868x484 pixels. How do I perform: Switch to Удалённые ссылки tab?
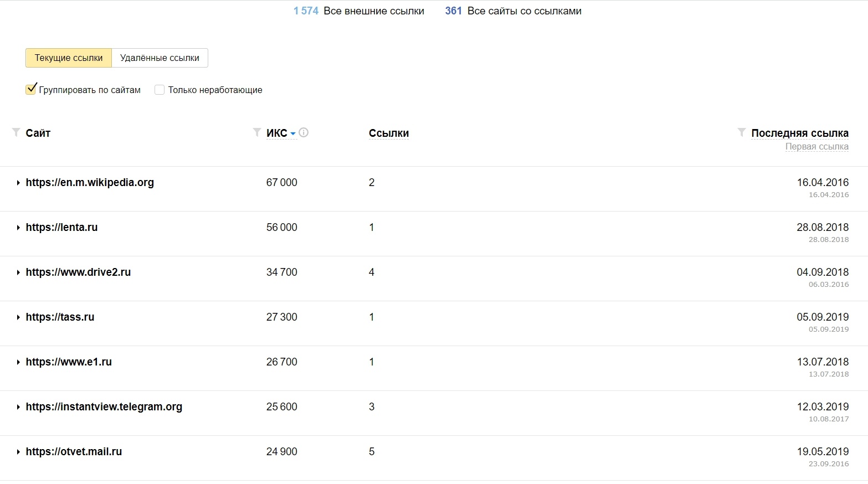160,58
